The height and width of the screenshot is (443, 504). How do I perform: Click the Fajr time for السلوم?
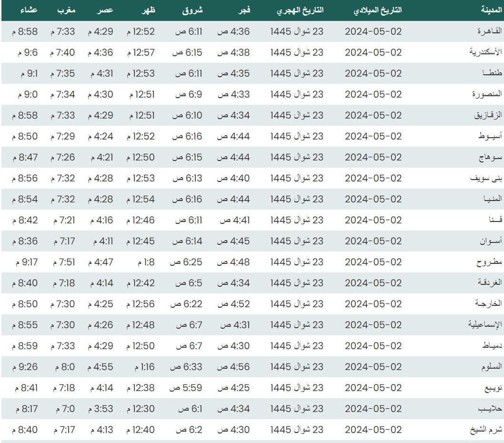tap(233, 367)
